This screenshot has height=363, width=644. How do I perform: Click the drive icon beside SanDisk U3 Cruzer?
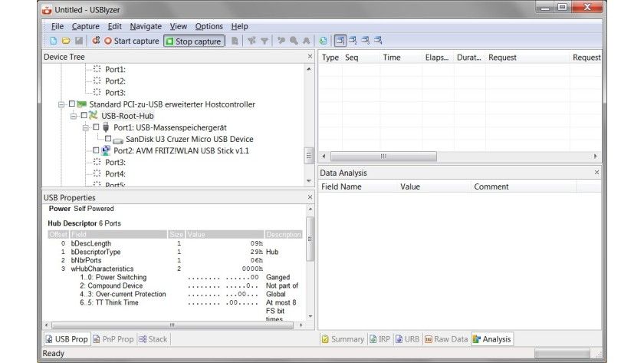pyautogui.click(x=118, y=140)
